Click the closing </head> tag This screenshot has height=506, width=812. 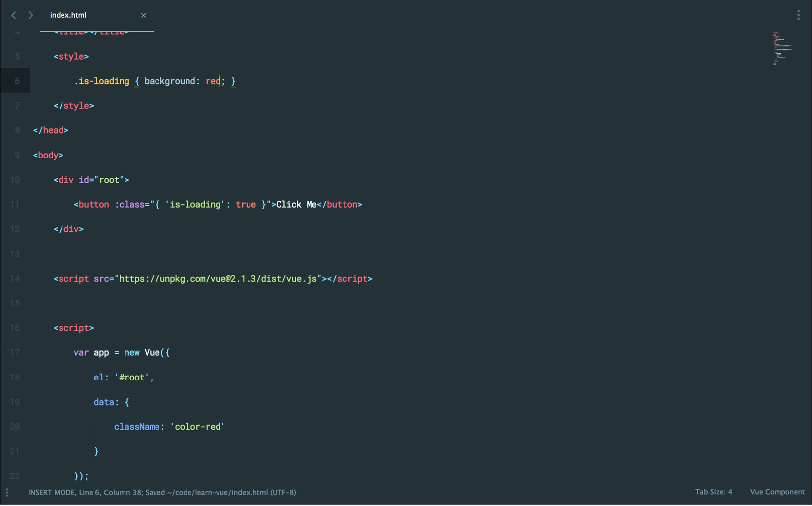(51, 130)
